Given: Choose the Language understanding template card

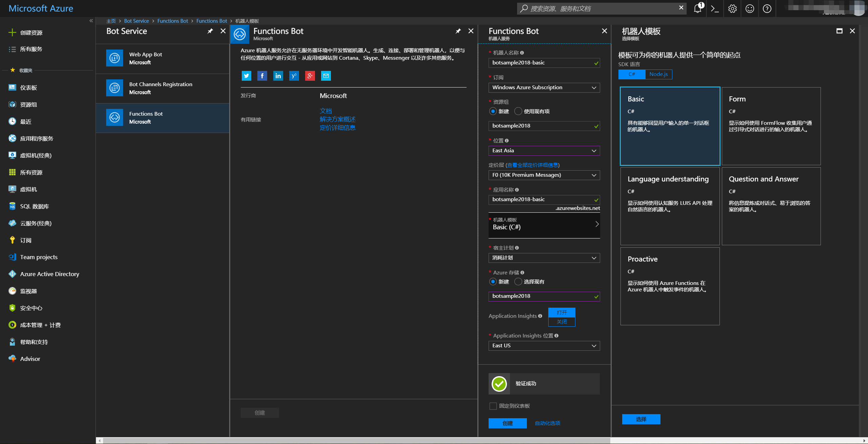Looking at the screenshot, I should pos(670,206).
